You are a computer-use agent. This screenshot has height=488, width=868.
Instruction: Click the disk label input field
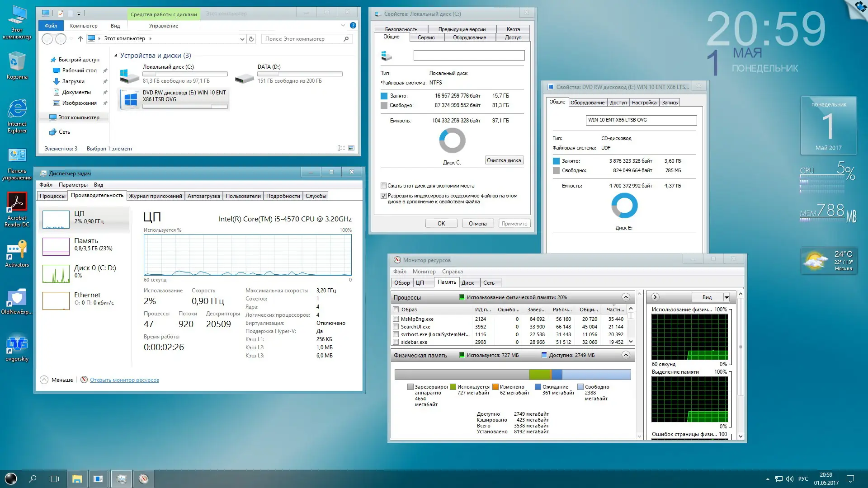point(469,56)
